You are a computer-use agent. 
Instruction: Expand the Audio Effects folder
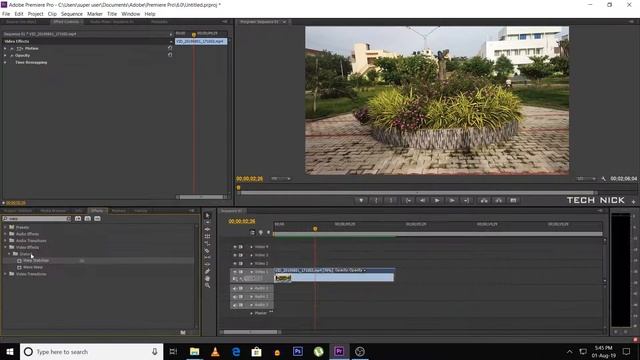(x=5, y=234)
